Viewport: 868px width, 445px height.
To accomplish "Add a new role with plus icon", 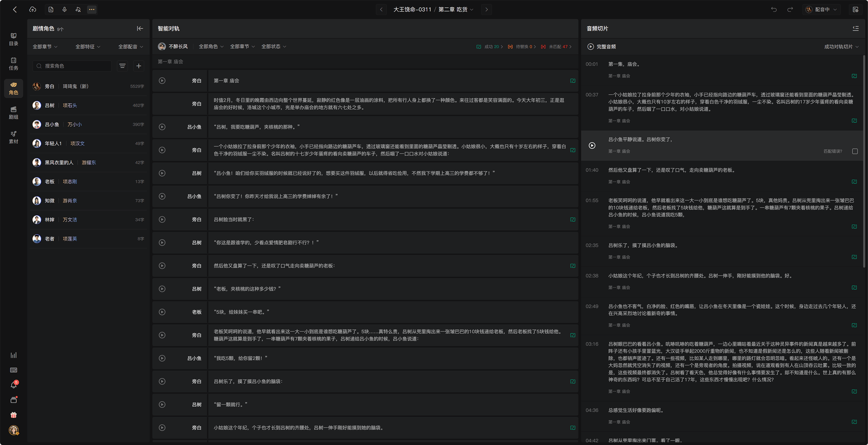I will [139, 66].
